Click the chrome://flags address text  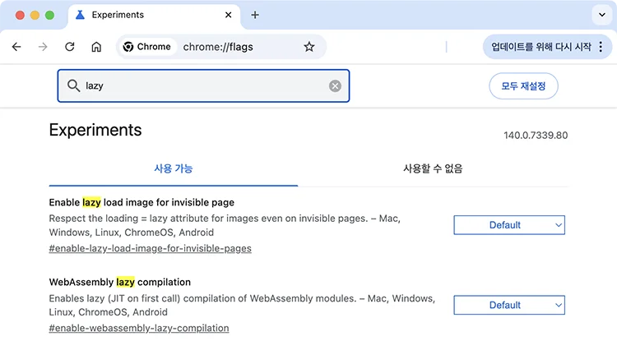click(218, 47)
